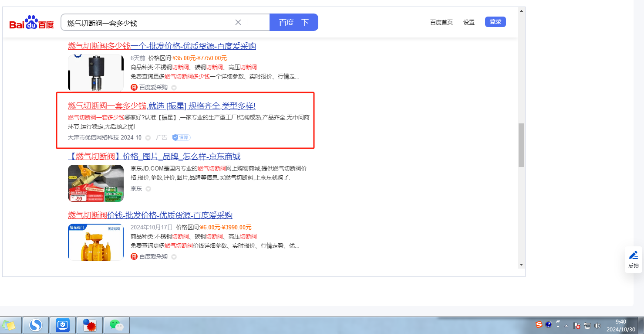Viewport: 644px width, 334px height.
Task: Click the Baidu logo
Action: (31, 23)
